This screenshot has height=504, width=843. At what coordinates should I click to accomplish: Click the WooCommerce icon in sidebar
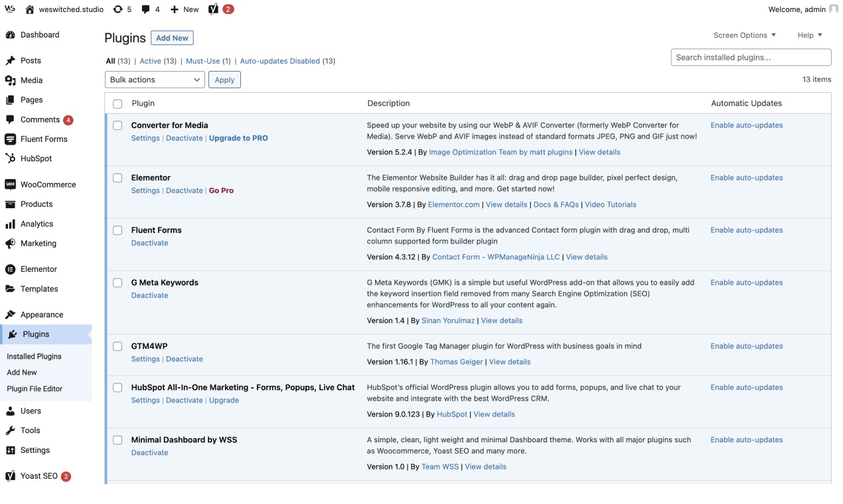click(x=10, y=184)
